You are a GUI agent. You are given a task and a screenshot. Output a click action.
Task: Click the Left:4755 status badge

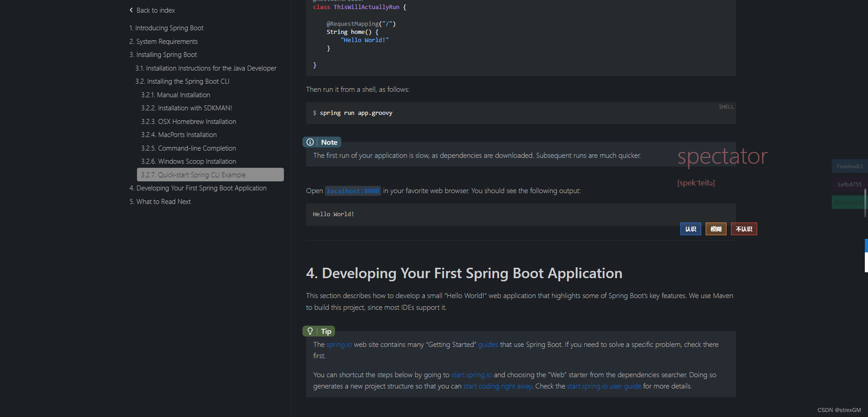point(849,184)
